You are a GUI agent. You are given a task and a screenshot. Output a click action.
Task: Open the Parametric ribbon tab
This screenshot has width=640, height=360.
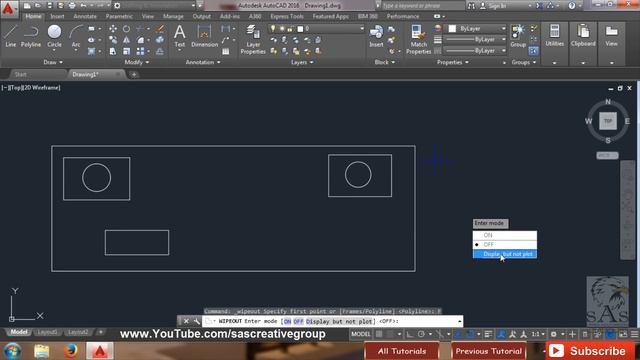click(119, 16)
